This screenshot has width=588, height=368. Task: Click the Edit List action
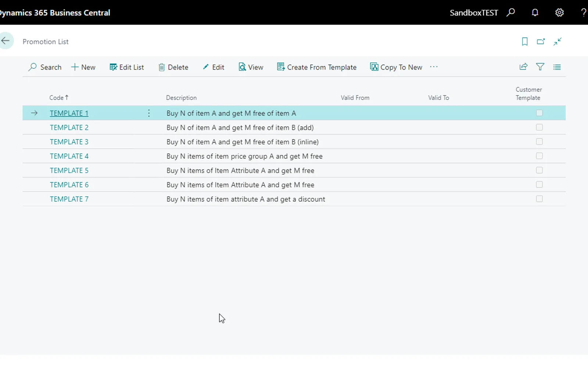[127, 67]
